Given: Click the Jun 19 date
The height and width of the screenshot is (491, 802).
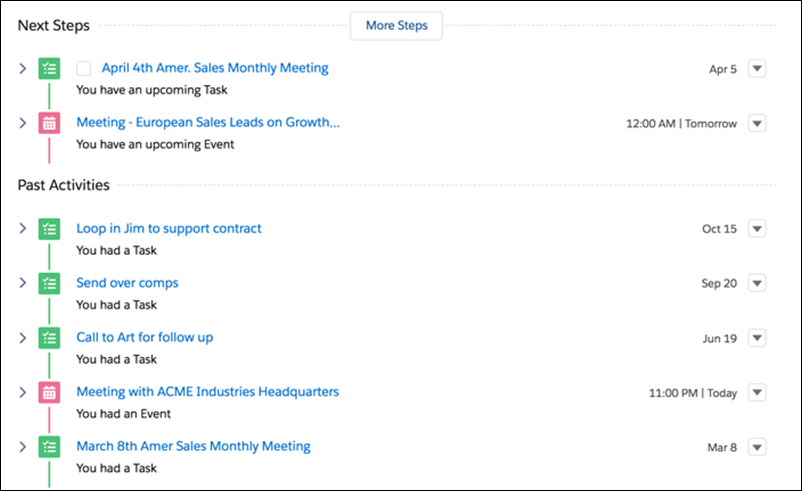Looking at the screenshot, I should (x=720, y=339).
